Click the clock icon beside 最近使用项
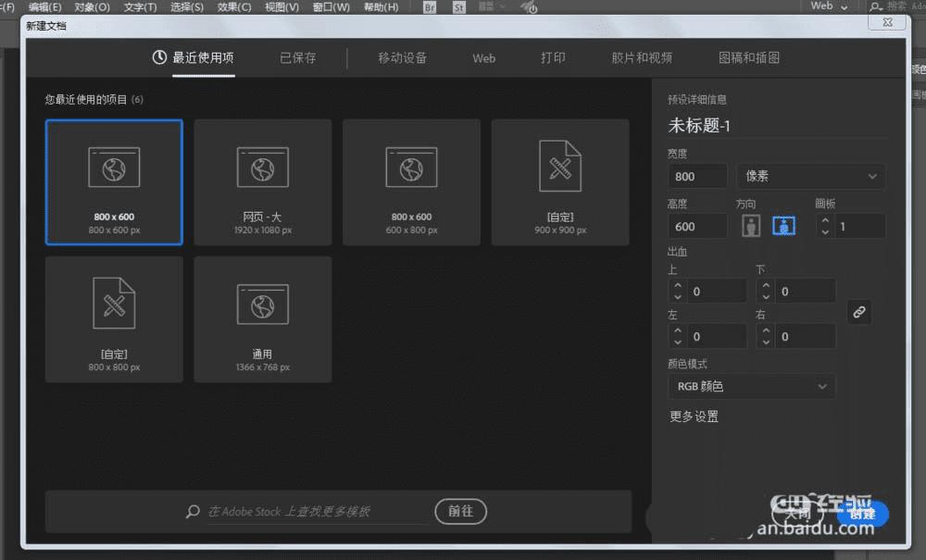Viewport: 926px width, 560px height. point(159,57)
